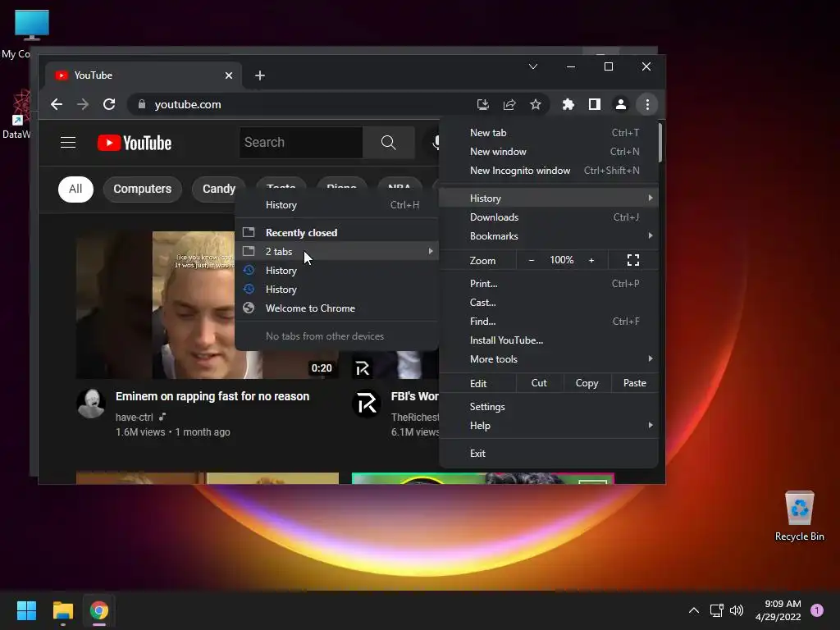Choose Print... from menu
The image size is (840, 630).
point(549,283)
